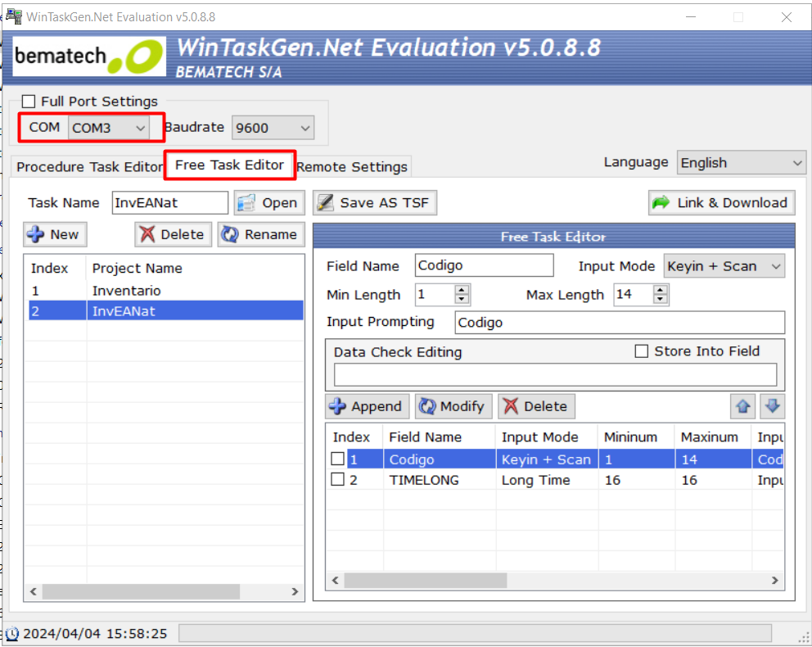
Task: Click the Task Name input field
Action: 170,202
